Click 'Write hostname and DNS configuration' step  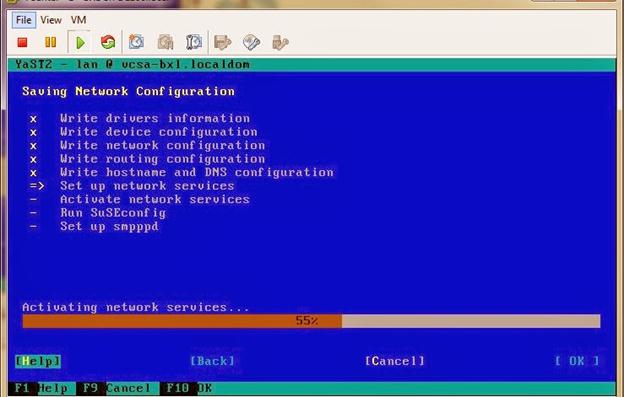click(197, 172)
